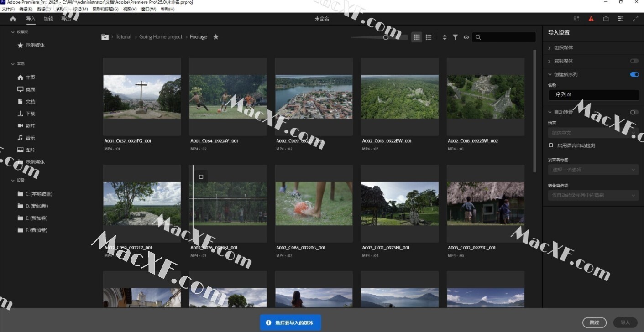Open the 文件(F) menu

coord(8,9)
